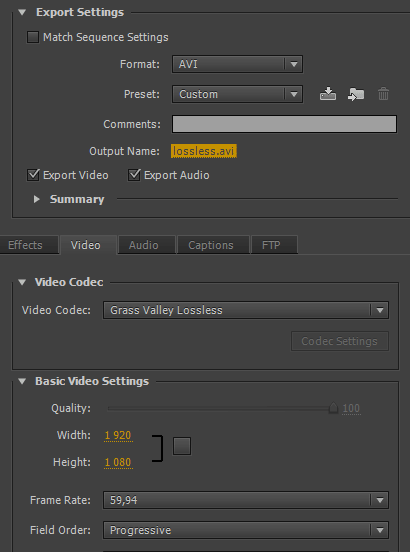Image resolution: width=410 pixels, height=552 pixels.
Task: Switch to the Audio tab
Action: 146,245
